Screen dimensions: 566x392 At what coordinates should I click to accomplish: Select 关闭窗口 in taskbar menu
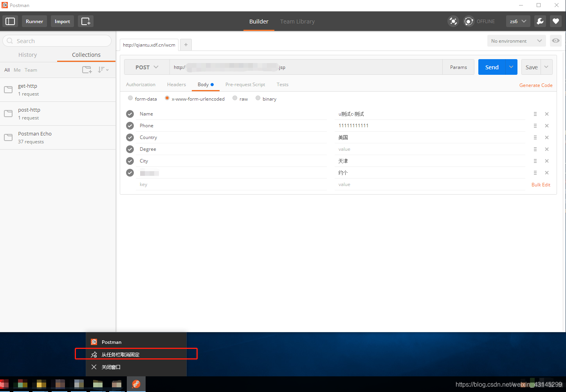[136, 367]
